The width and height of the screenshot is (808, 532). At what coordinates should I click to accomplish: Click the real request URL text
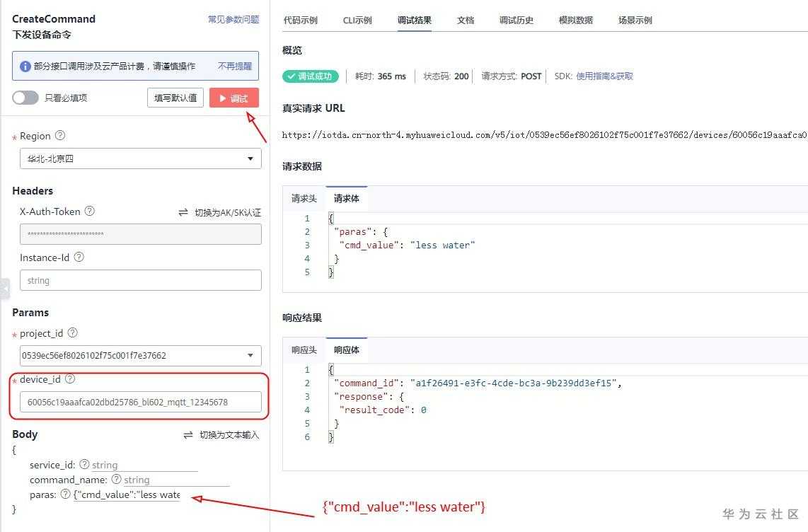544,135
